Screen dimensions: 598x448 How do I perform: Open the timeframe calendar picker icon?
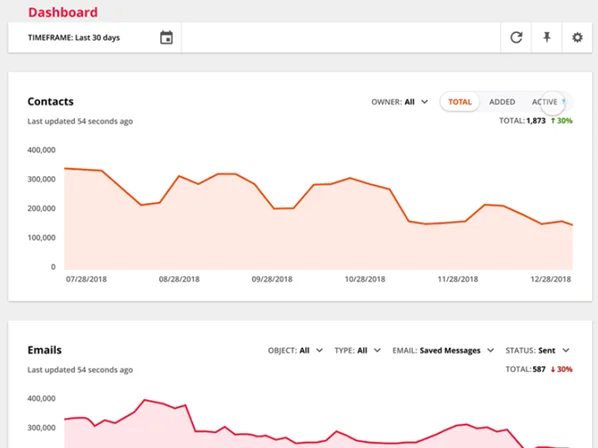(166, 37)
